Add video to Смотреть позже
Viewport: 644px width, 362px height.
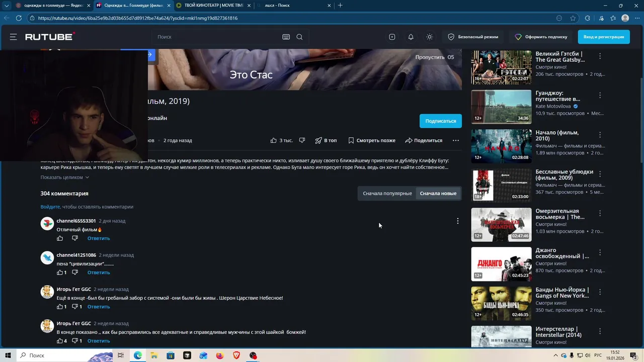(371, 140)
